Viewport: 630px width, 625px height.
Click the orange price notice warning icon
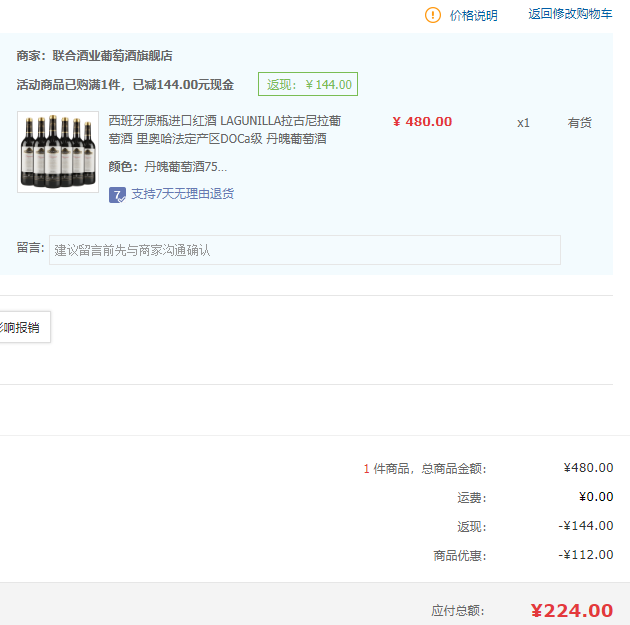click(433, 15)
